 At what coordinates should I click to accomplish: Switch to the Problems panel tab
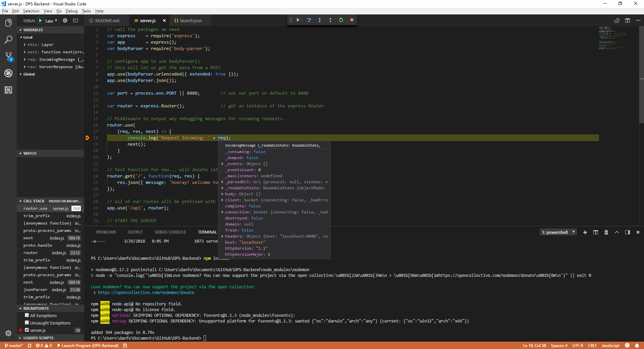[106, 232]
